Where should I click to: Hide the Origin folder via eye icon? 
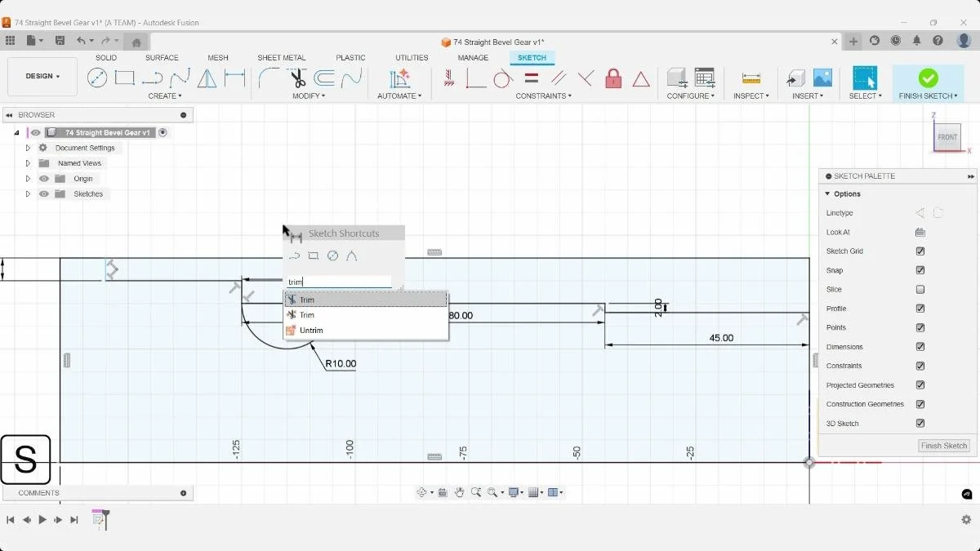(x=44, y=179)
